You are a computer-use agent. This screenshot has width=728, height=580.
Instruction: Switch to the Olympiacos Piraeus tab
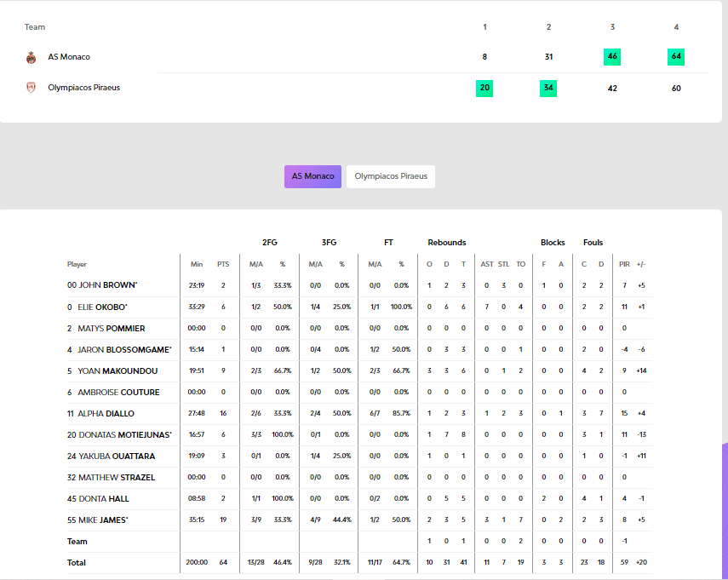(391, 176)
